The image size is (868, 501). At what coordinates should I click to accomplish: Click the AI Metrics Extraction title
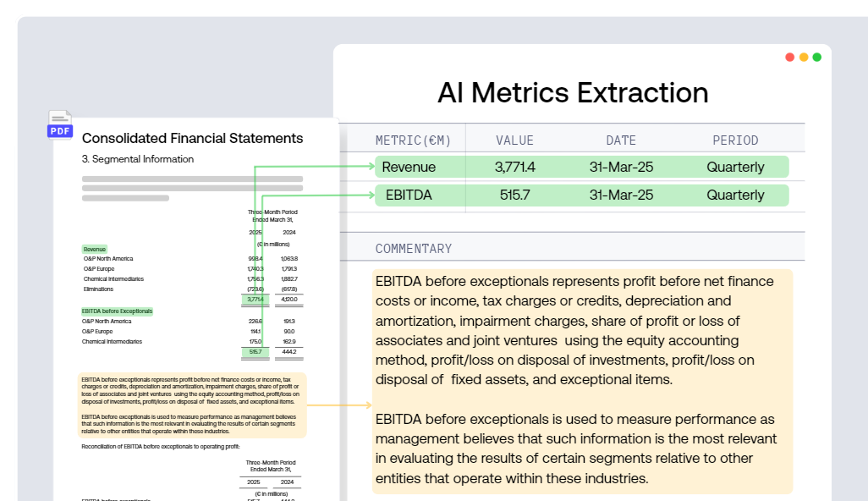point(573,92)
